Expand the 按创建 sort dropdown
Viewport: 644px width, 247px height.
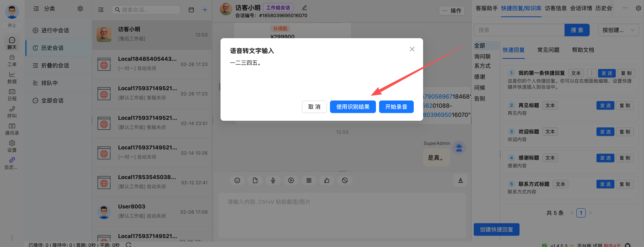pos(618,30)
